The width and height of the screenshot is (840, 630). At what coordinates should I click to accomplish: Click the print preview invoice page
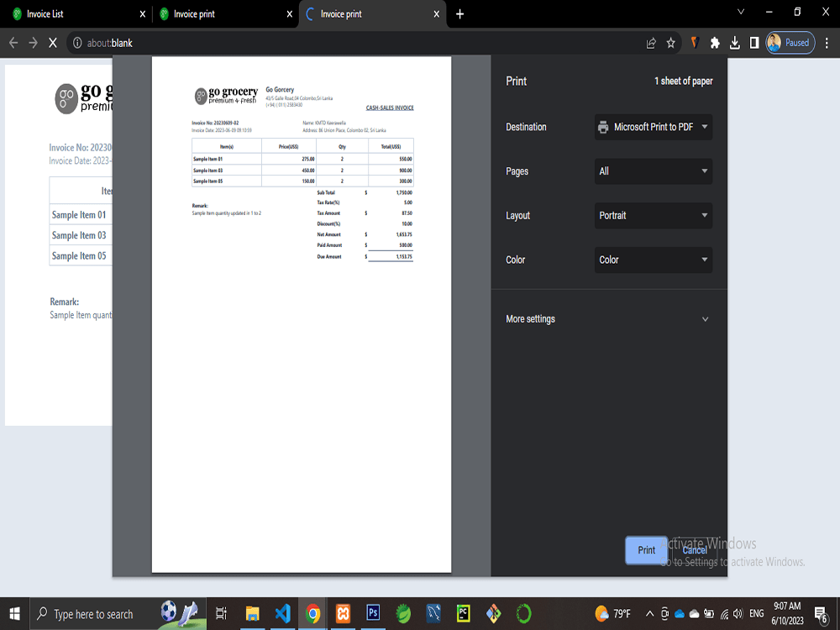click(302, 314)
